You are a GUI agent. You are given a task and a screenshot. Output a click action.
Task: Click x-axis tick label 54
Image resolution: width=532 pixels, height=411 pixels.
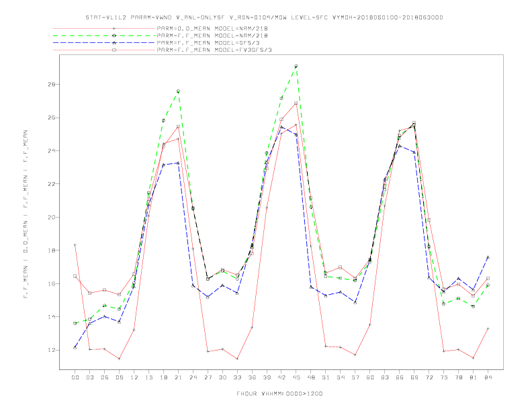[341, 377]
